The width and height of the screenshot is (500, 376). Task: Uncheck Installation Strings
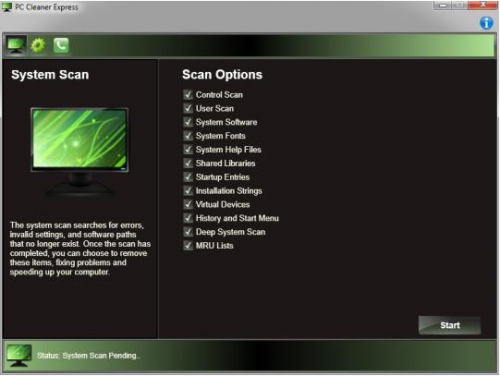188,191
